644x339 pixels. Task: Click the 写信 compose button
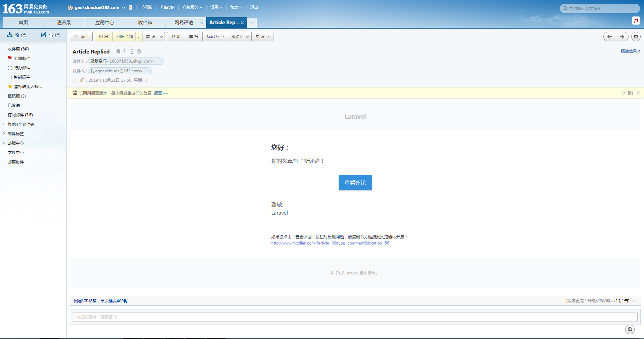(x=50, y=35)
